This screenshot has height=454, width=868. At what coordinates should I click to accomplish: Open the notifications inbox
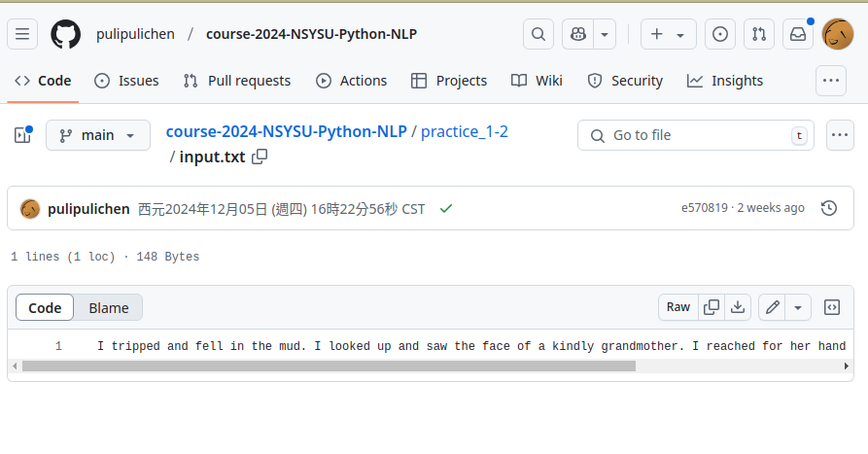point(798,34)
